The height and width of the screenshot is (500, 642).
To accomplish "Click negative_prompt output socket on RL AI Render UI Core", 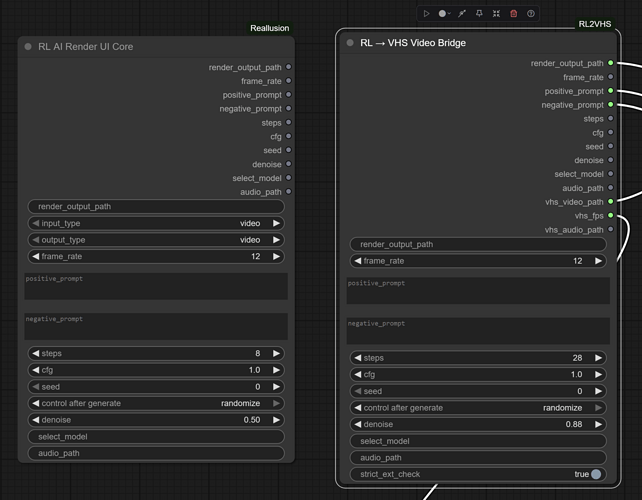I will click(x=289, y=109).
